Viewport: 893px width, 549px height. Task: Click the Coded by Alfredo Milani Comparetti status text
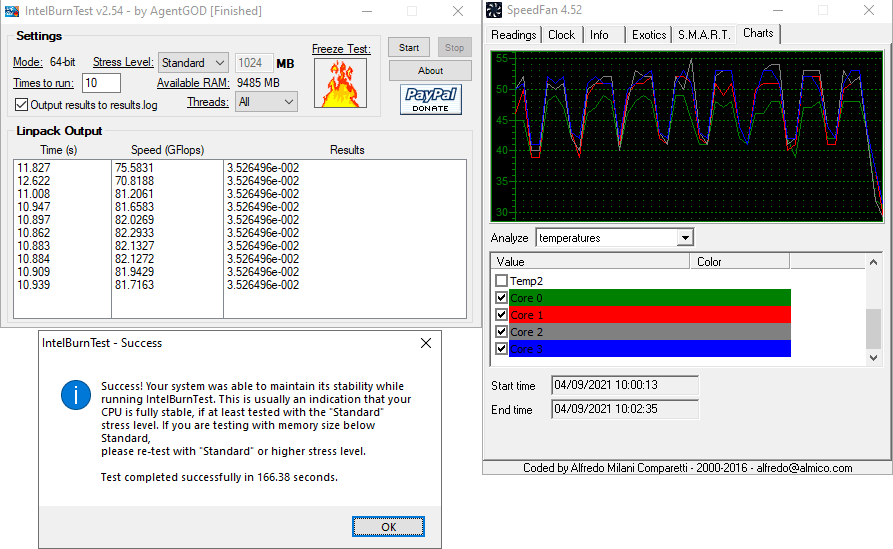[x=687, y=468]
